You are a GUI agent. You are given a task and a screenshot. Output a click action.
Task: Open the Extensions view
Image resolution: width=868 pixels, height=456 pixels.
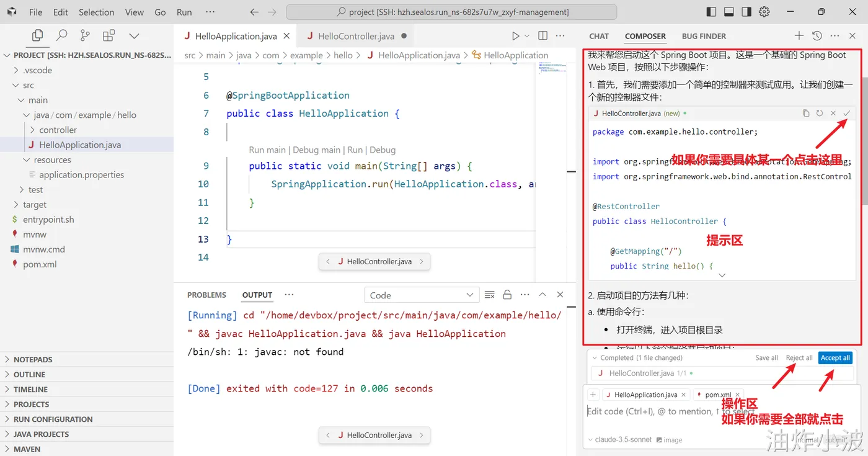coord(109,36)
